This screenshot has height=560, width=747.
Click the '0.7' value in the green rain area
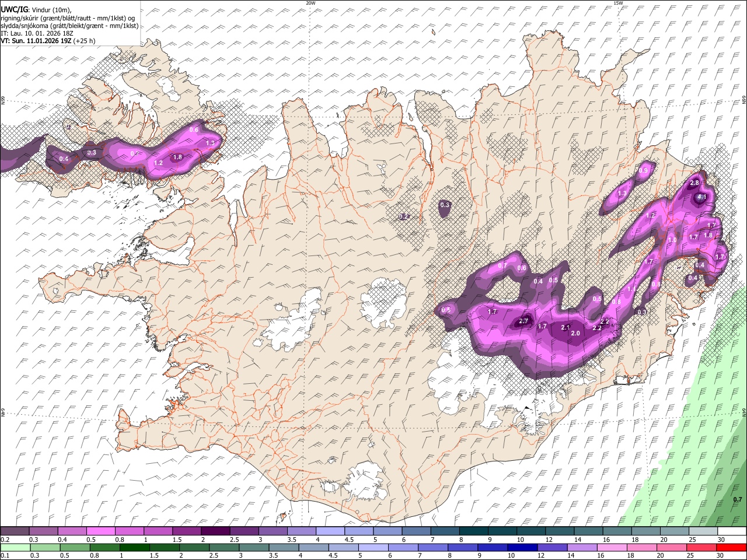[x=738, y=499]
